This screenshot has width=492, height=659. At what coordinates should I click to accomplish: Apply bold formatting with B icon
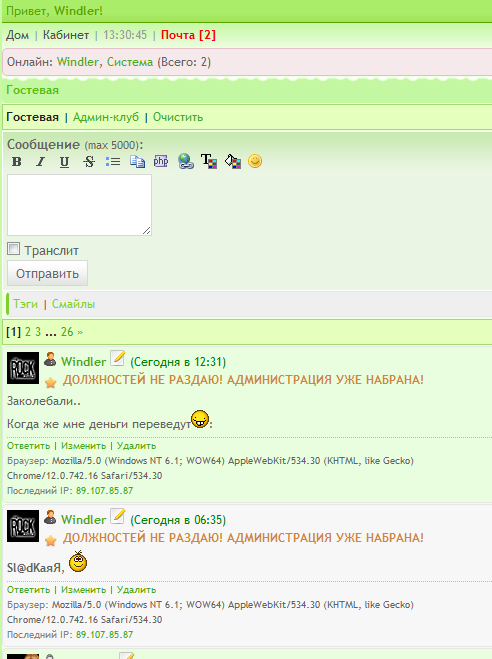pos(16,161)
